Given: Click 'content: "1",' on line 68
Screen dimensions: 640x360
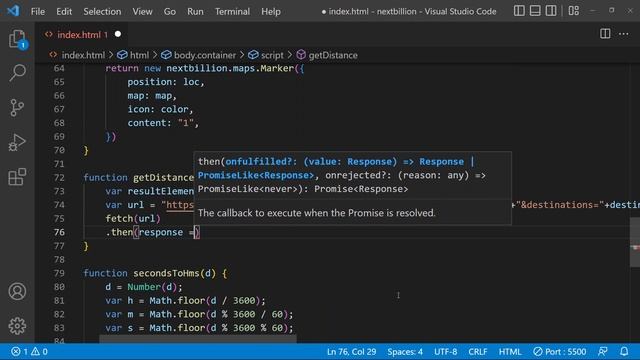Looking at the screenshot, I should click(163, 123).
